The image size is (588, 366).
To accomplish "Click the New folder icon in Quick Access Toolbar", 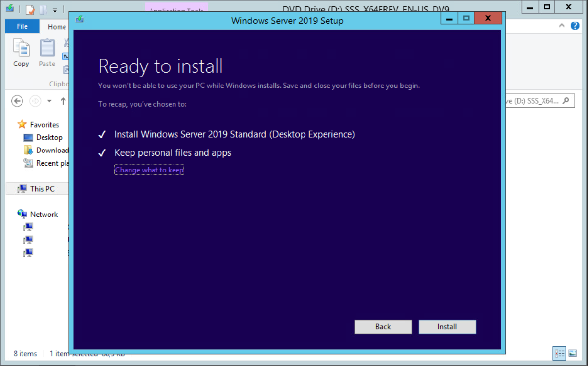I will pos(43,9).
